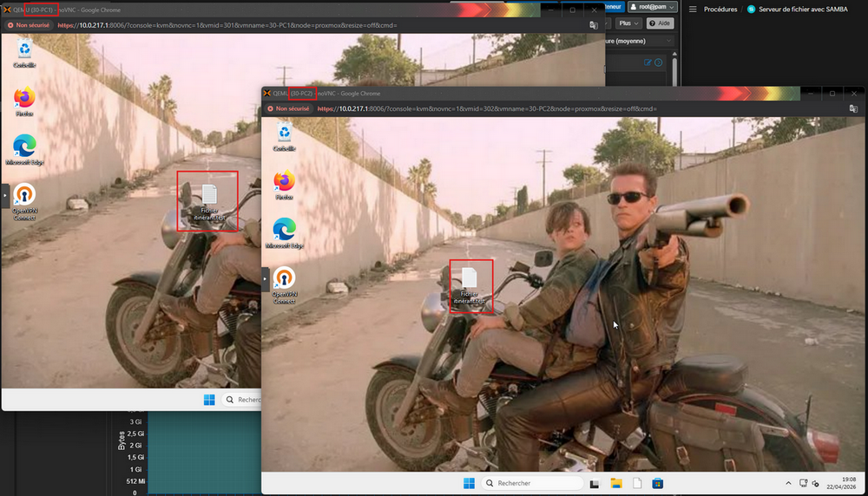Select Fichier itinérant.test file on 30-PC1
The image size is (868, 496).
coord(209,202)
